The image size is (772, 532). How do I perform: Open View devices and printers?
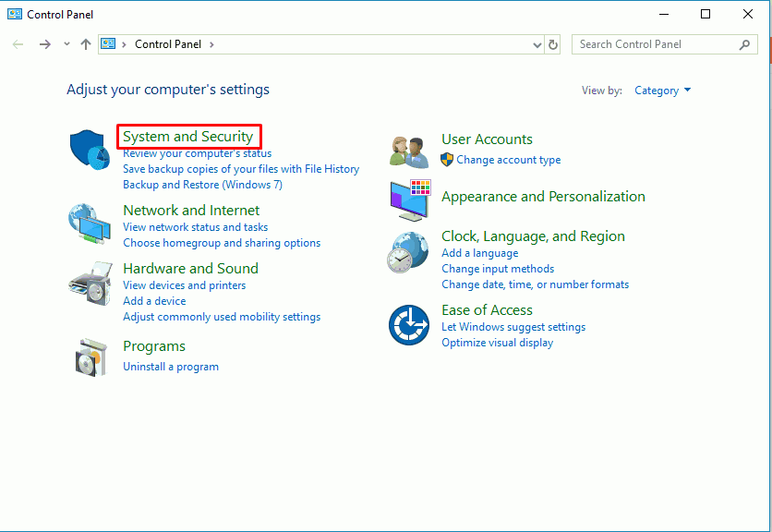tap(184, 285)
